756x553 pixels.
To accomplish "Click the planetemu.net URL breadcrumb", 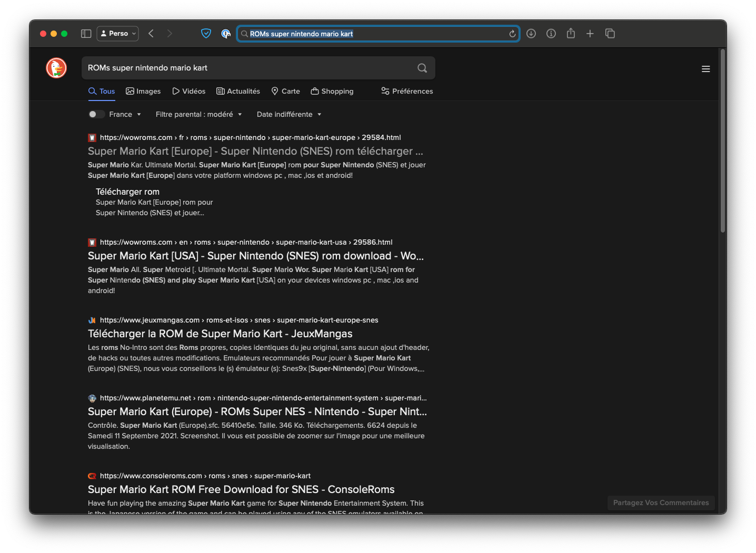I will coord(263,398).
